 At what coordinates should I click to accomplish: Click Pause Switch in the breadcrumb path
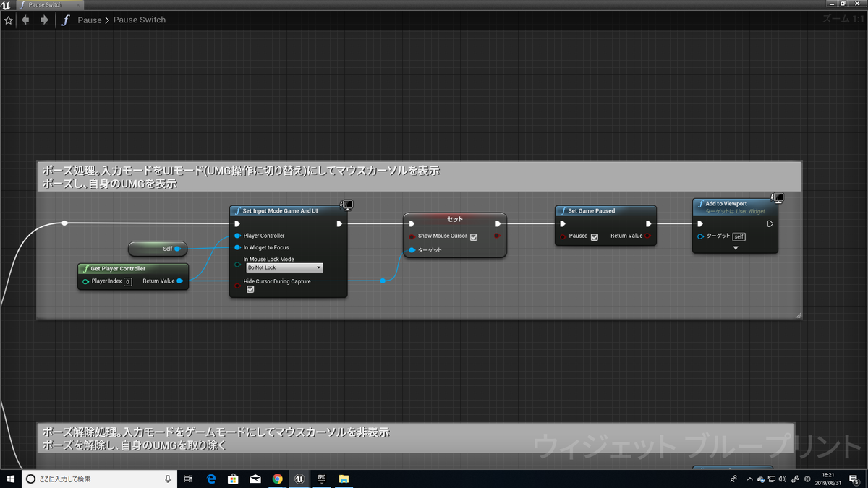140,20
